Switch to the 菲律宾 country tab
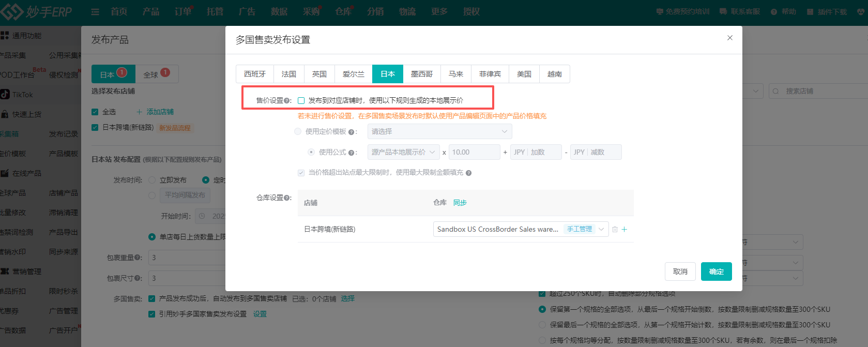The height and width of the screenshot is (347, 868). pos(490,74)
